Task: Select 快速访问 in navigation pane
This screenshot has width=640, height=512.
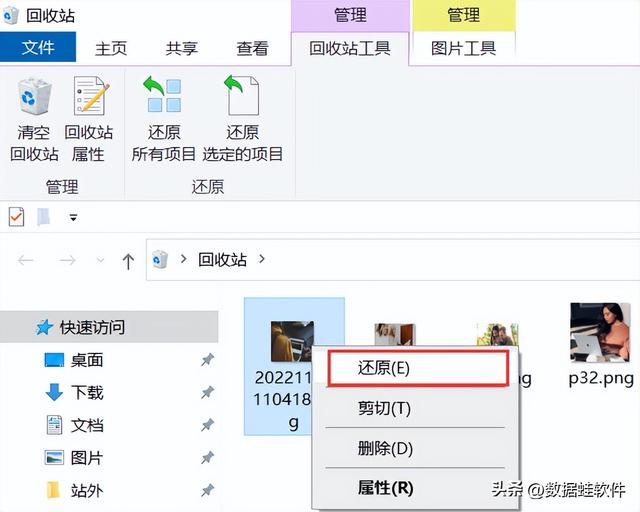Action: coord(109,327)
